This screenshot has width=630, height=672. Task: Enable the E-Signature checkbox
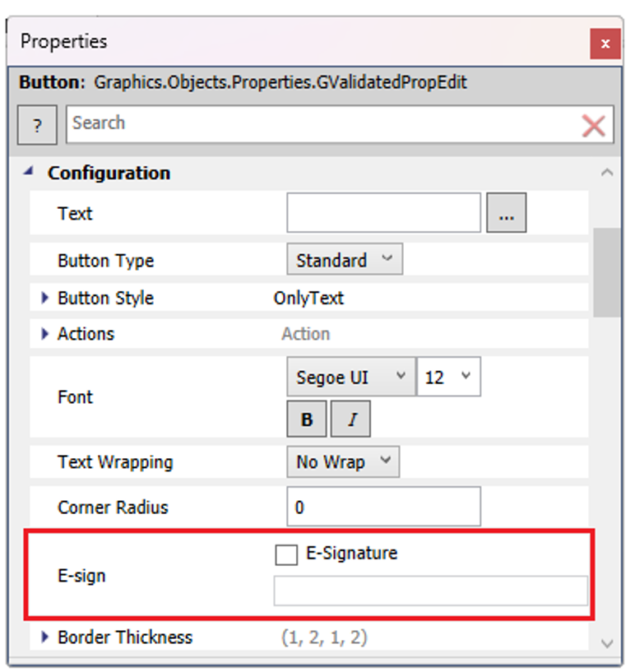click(286, 555)
